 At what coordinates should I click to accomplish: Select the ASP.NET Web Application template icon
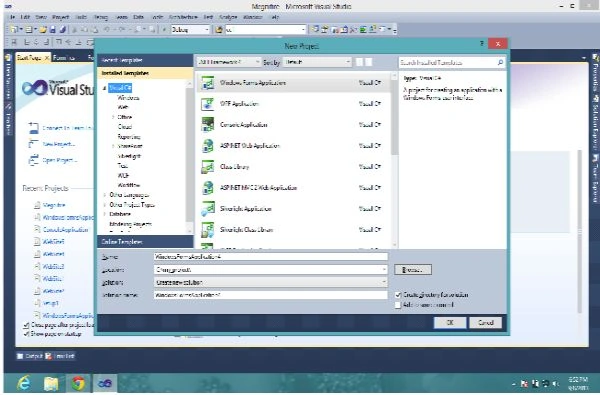click(x=207, y=146)
